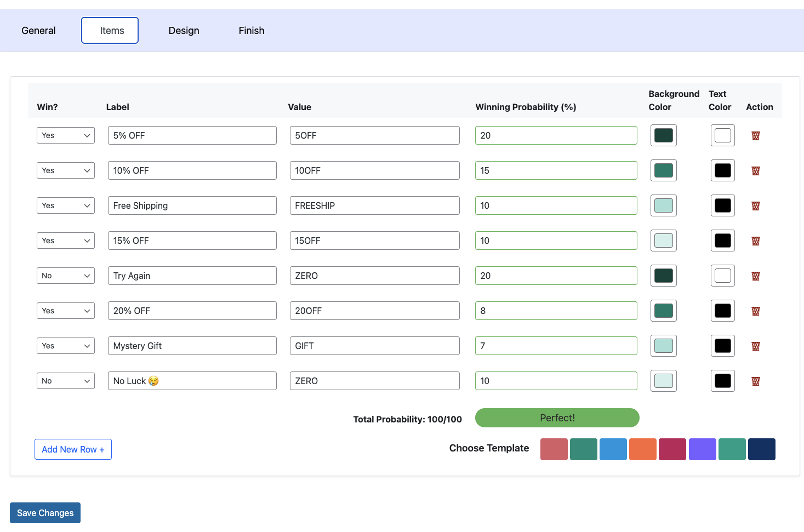Open the Win? dropdown for Try Again
Screen dimensions: 804x532
pos(65,276)
